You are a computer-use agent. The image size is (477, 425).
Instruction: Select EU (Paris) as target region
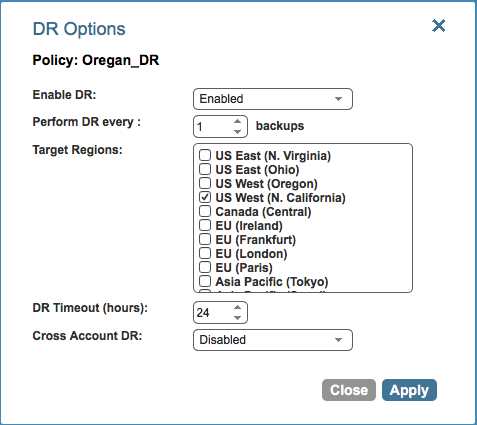click(x=205, y=267)
